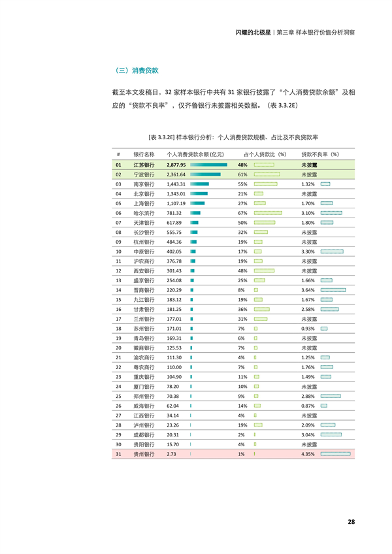Screen dimensions: 392x554
Task: Select the bad loan rate 1.32%
Action: point(308,184)
